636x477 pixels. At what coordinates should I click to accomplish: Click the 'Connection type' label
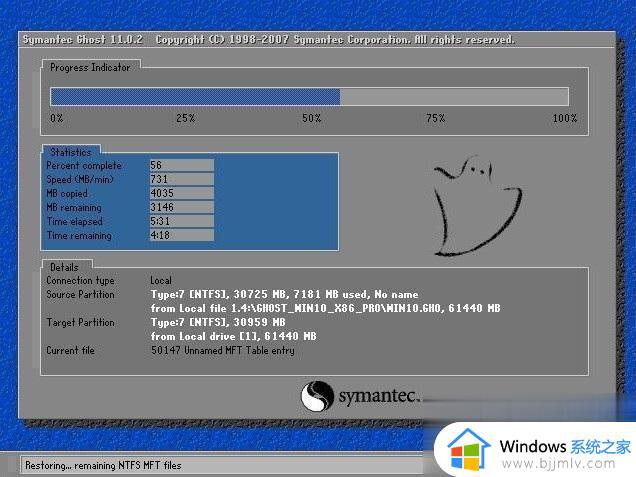[80, 280]
